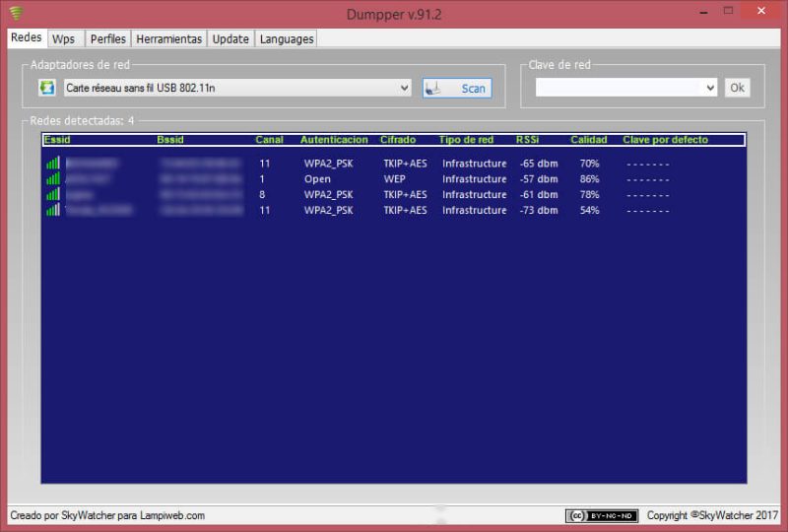
Task: Select the signal bars icon of the channel 1 Open network
Action: (53, 178)
